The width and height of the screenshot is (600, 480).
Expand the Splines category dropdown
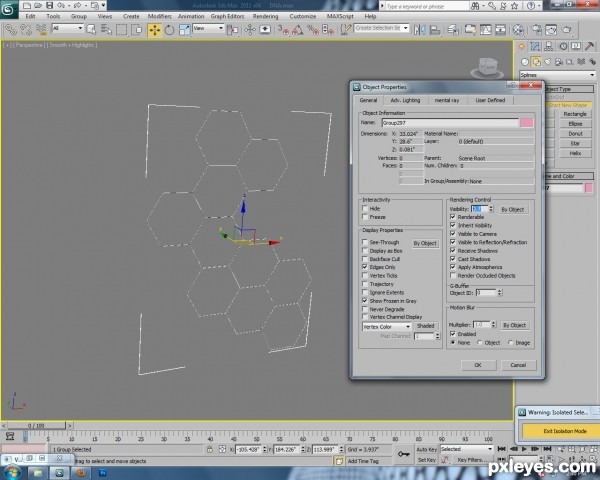557,75
